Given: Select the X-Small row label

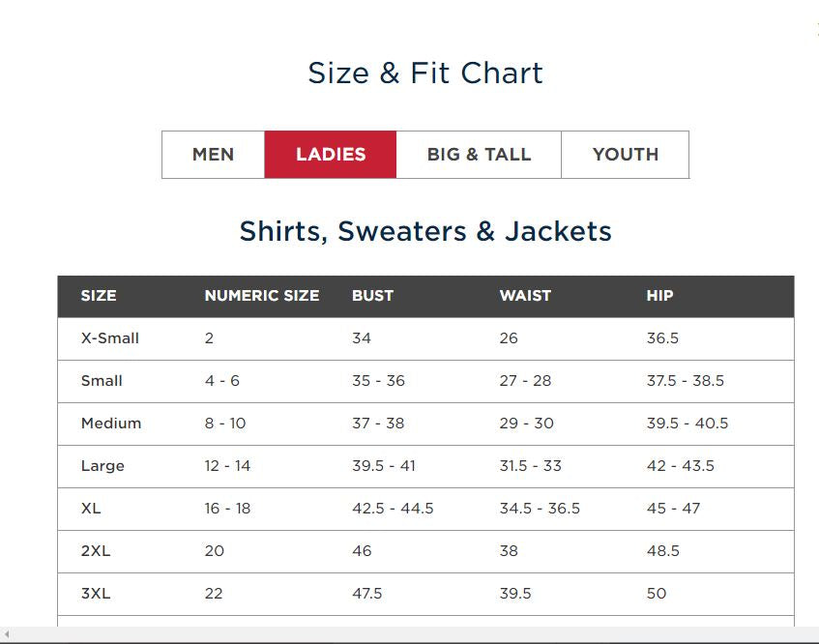Looking at the screenshot, I should [x=110, y=338].
